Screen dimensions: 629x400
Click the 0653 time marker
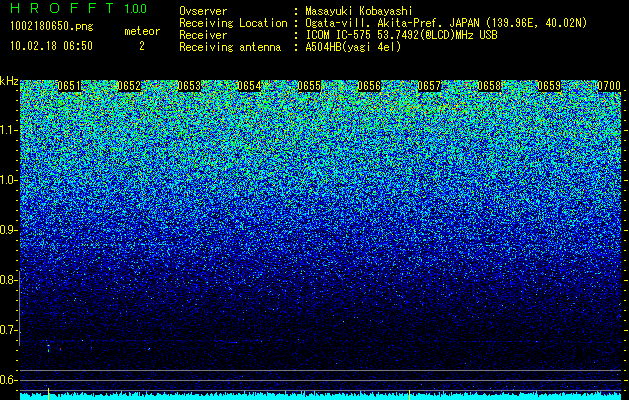[x=189, y=86]
